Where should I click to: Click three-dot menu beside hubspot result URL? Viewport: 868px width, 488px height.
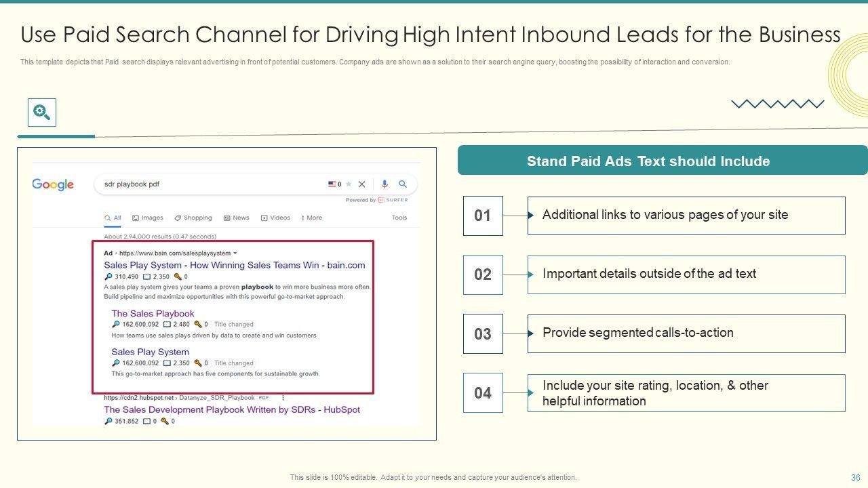tap(283, 398)
